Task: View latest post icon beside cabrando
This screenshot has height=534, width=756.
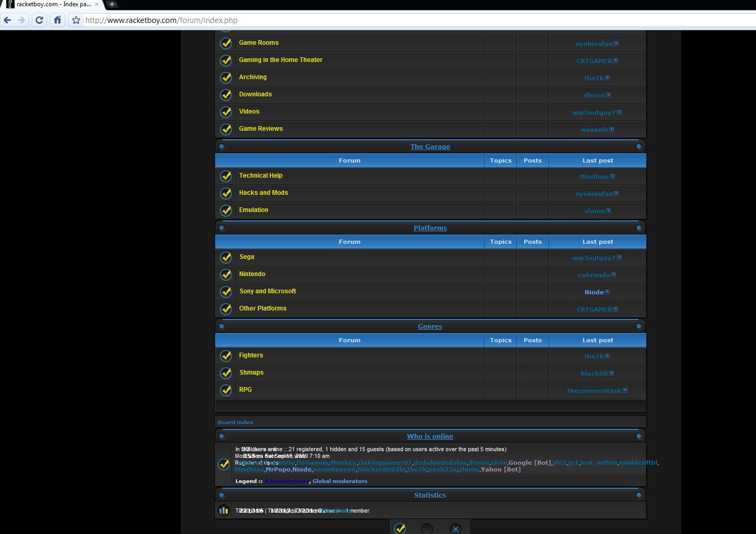Action: pos(613,275)
